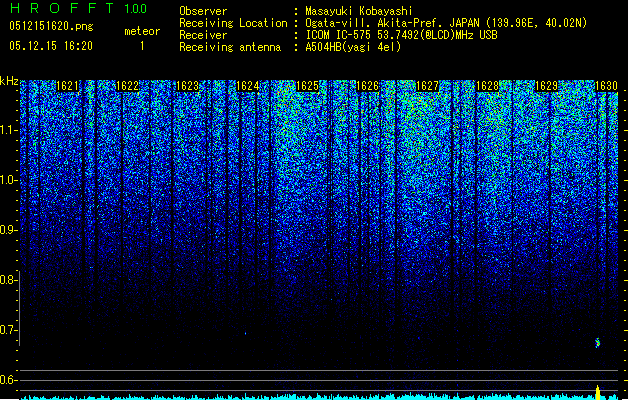
Task: Click the 1621 time marker
Action: tap(67, 86)
